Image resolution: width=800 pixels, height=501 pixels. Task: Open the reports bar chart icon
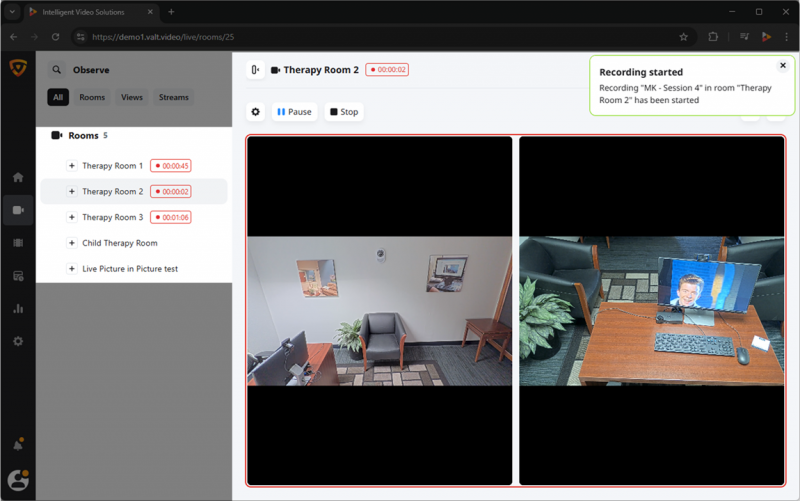18,309
